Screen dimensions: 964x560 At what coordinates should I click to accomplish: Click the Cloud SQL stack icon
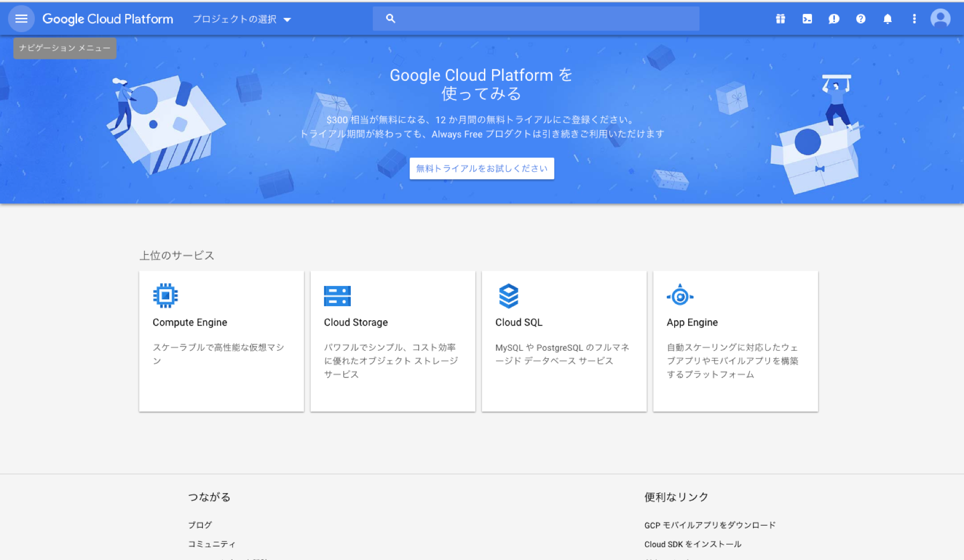click(508, 296)
